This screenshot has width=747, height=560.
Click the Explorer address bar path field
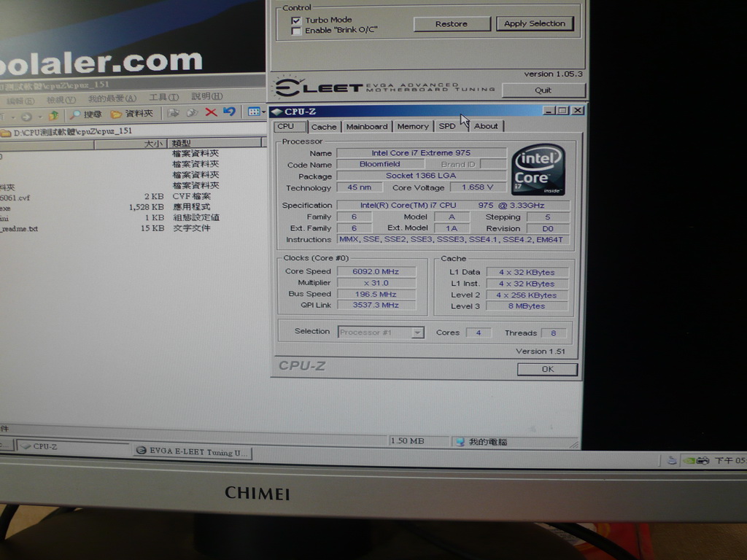point(133,132)
